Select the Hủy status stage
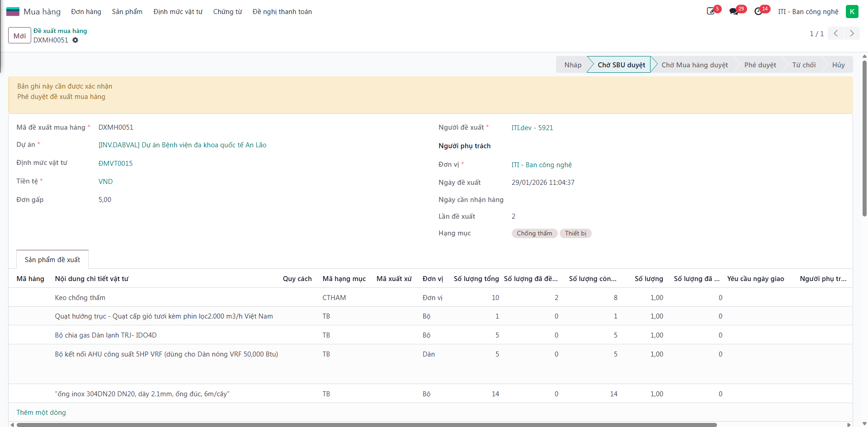 coord(838,65)
